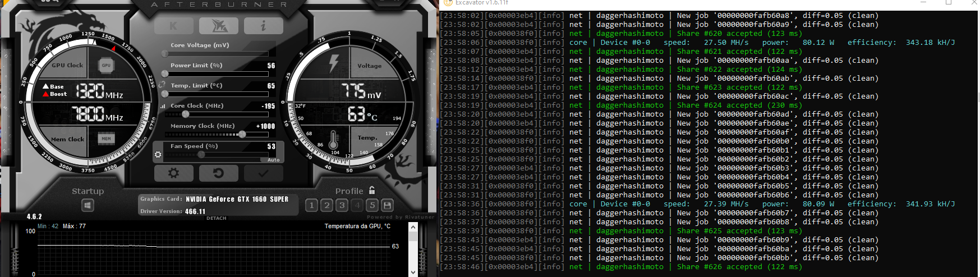Load profile slot 4
Screen dimensions: 980x277
(x=357, y=205)
